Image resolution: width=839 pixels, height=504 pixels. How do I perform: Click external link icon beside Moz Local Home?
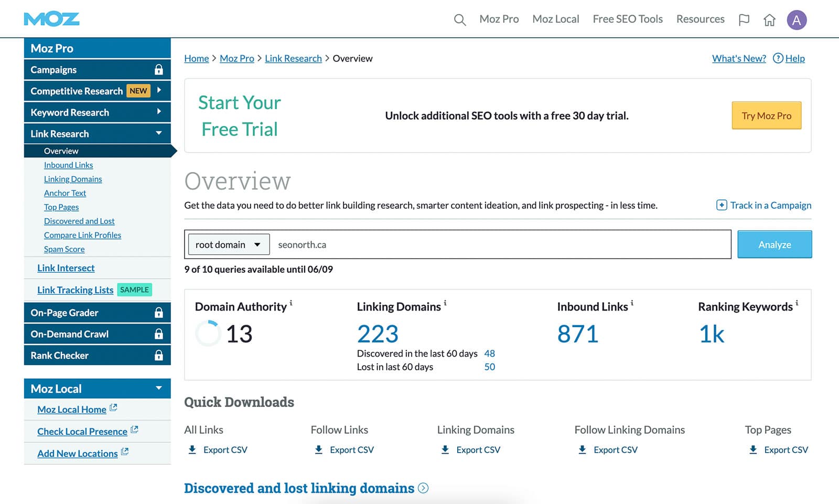(x=113, y=408)
